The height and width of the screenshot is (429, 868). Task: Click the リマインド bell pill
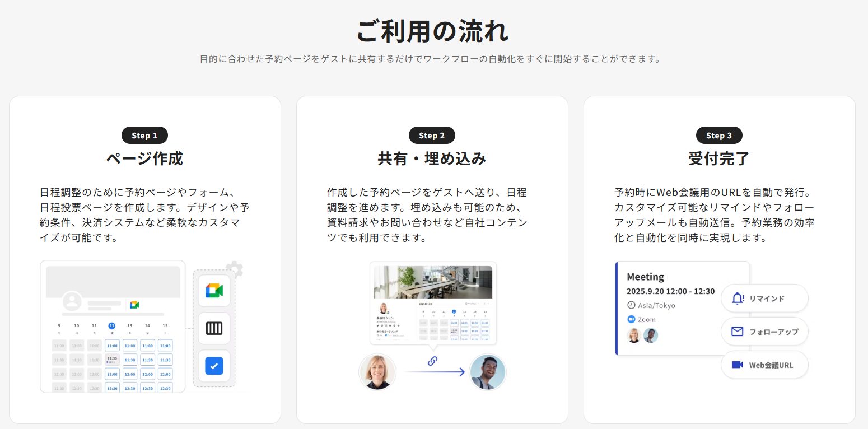point(764,299)
